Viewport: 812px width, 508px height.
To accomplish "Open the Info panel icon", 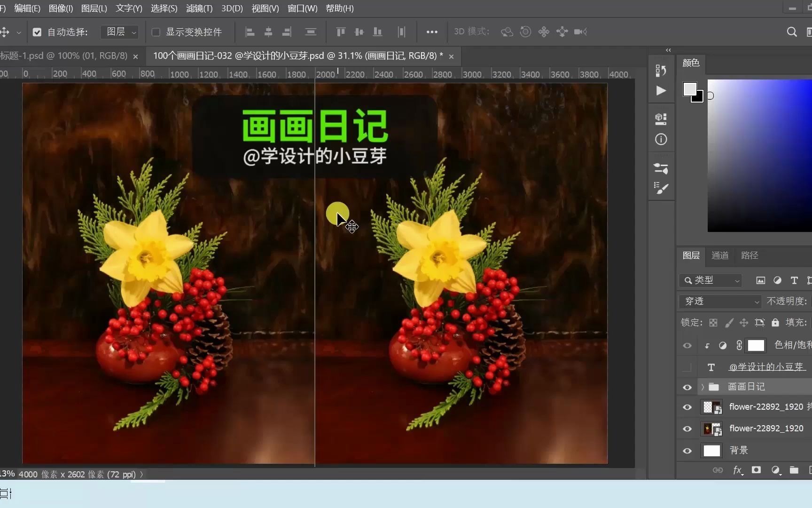I will tap(661, 139).
